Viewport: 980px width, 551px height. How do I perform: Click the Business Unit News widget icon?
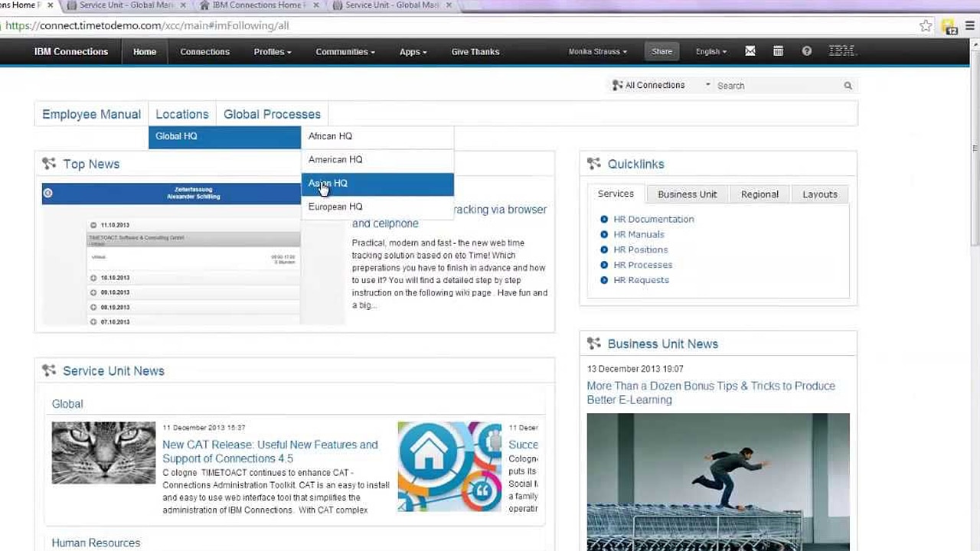point(593,344)
